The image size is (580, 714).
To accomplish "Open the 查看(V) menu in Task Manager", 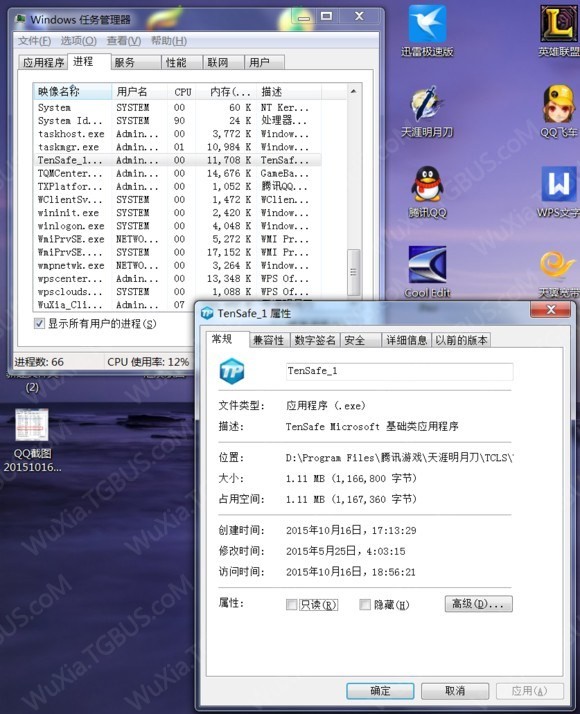I will pos(124,41).
